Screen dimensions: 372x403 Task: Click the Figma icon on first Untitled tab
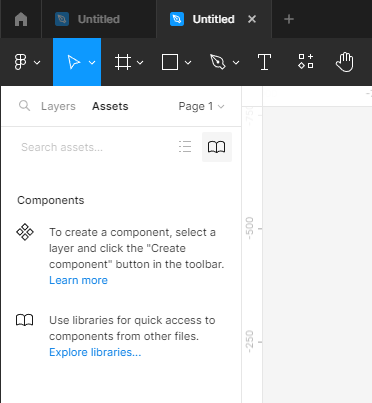click(62, 19)
